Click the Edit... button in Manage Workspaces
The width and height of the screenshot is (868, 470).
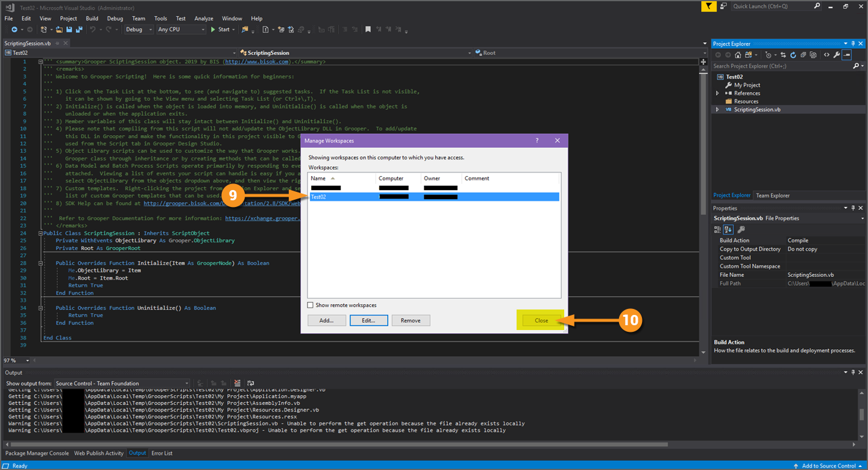click(x=368, y=320)
